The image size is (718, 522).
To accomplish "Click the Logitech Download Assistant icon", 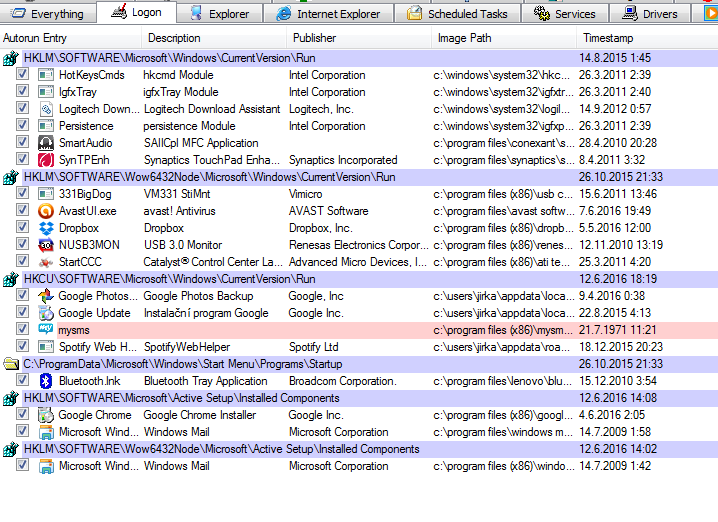I will coord(46,109).
